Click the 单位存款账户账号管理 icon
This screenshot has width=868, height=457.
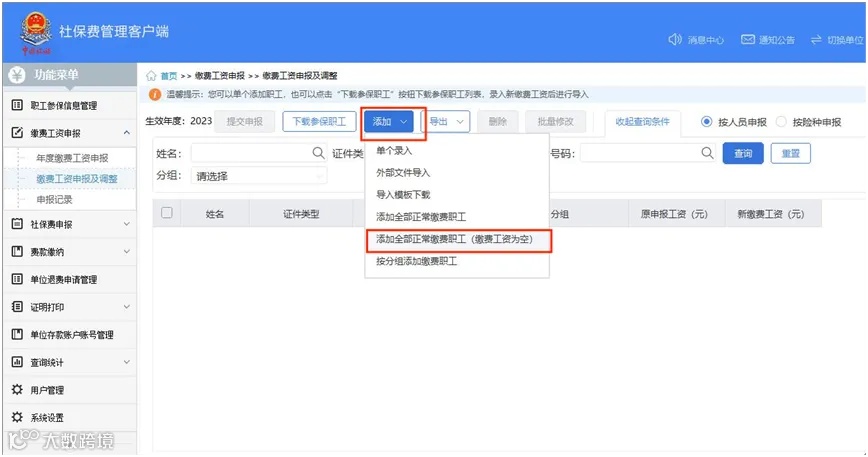coord(17,334)
